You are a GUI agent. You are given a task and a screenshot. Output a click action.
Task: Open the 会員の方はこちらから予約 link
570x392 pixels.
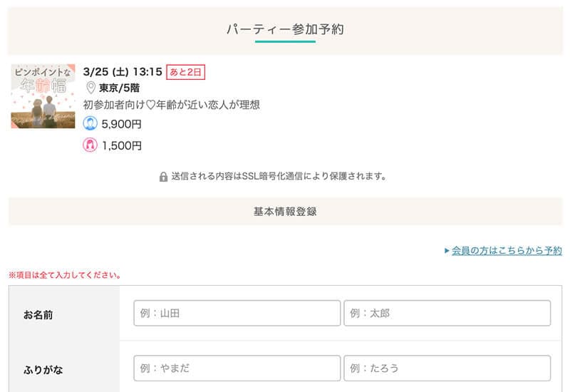[x=507, y=251]
